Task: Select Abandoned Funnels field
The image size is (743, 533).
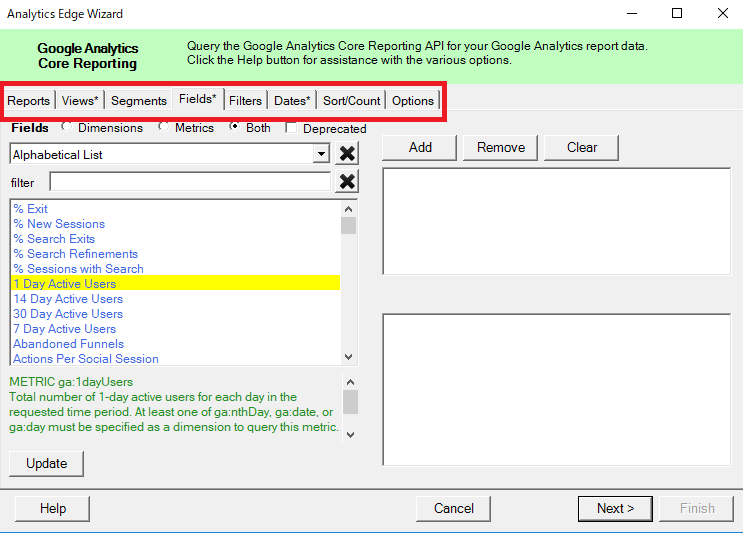Action: click(x=175, y=344)
